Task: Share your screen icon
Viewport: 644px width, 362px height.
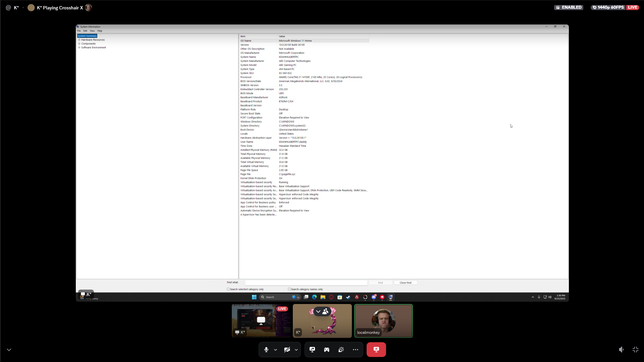Action: click(312, 350)
